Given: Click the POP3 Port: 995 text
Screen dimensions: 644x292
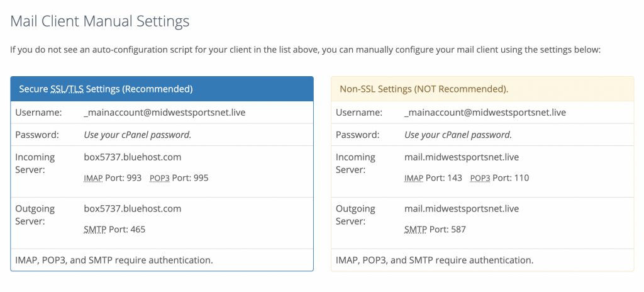Looking at the screenshot, I should (x=179, y=178).
